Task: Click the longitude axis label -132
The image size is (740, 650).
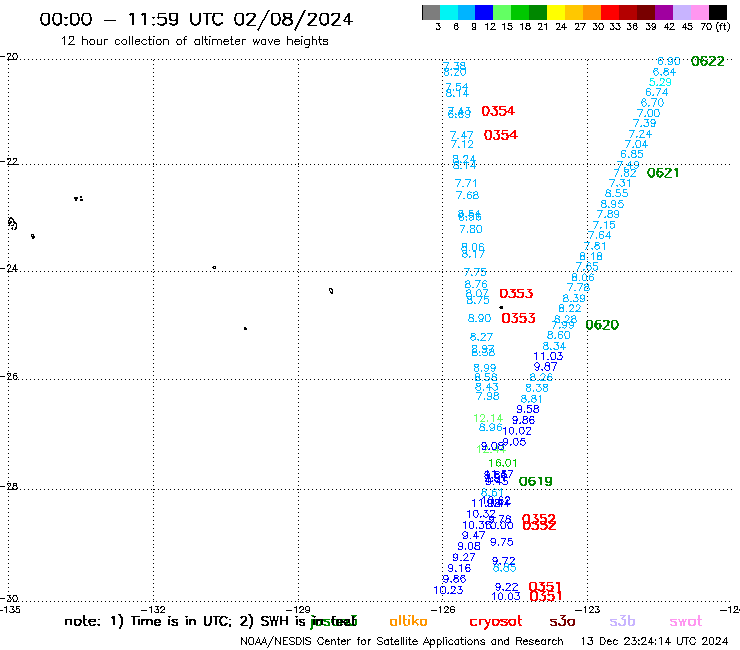Action: click(x=153, y=609)
